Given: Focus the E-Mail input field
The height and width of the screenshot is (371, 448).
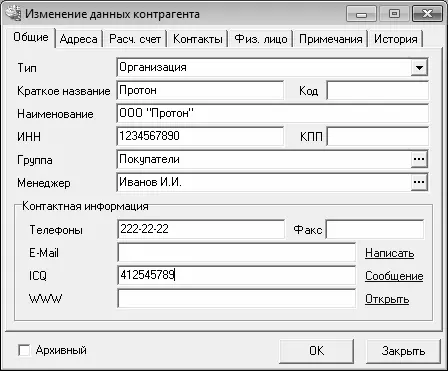Looking at the screenshot, I should 237,253.
